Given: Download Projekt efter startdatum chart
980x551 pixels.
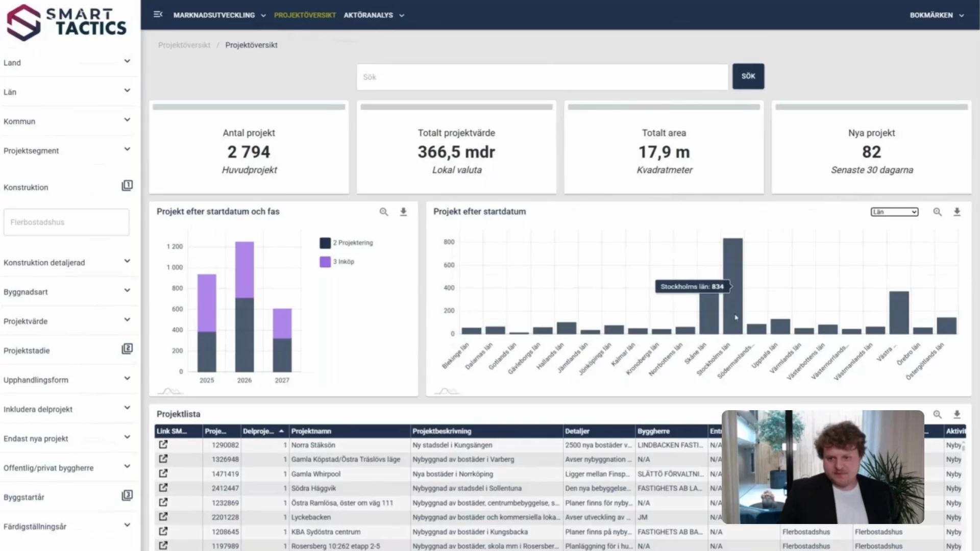Looking at the screenshot, I should point(957,212).
